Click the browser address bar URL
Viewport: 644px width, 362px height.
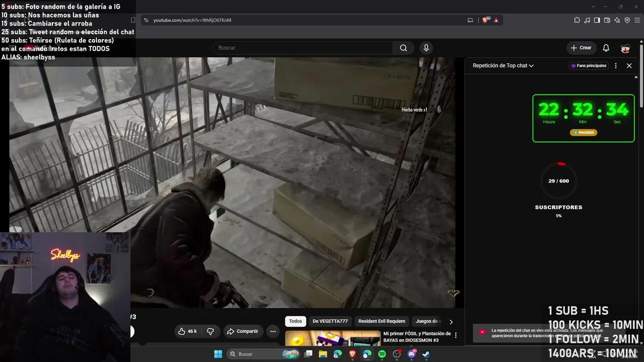point(192,20)
